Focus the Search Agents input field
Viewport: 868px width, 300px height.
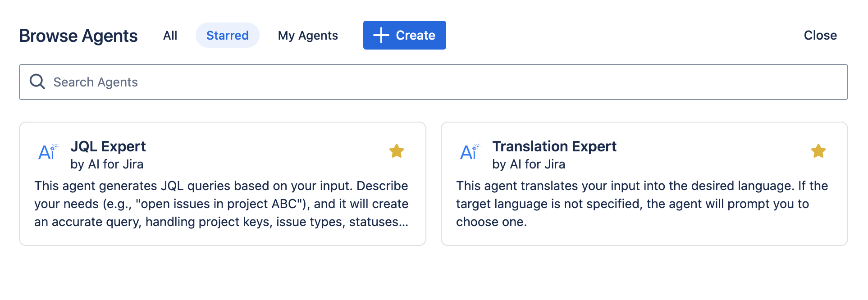433,82
